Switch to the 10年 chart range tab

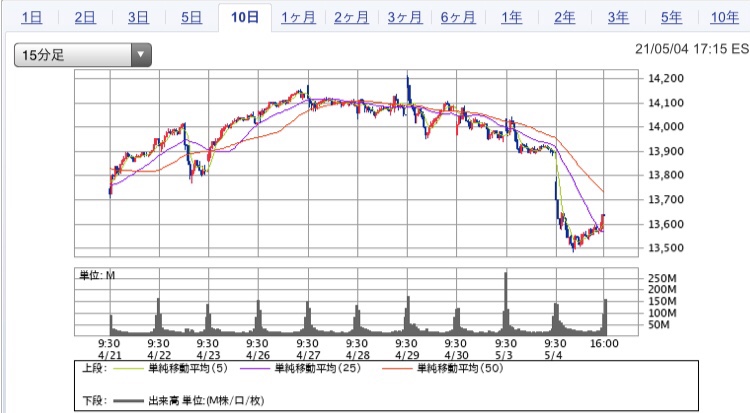[x=725, y=17]
